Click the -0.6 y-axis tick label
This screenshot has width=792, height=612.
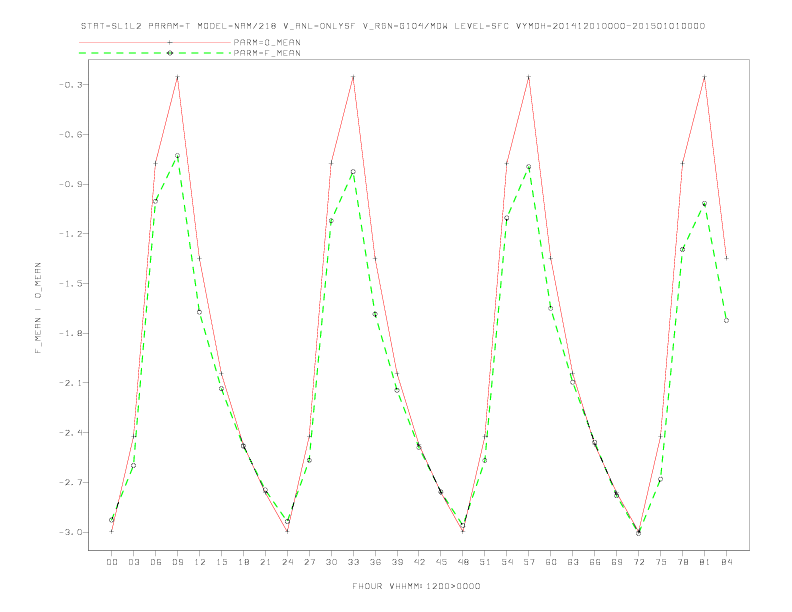coord(70,134)
